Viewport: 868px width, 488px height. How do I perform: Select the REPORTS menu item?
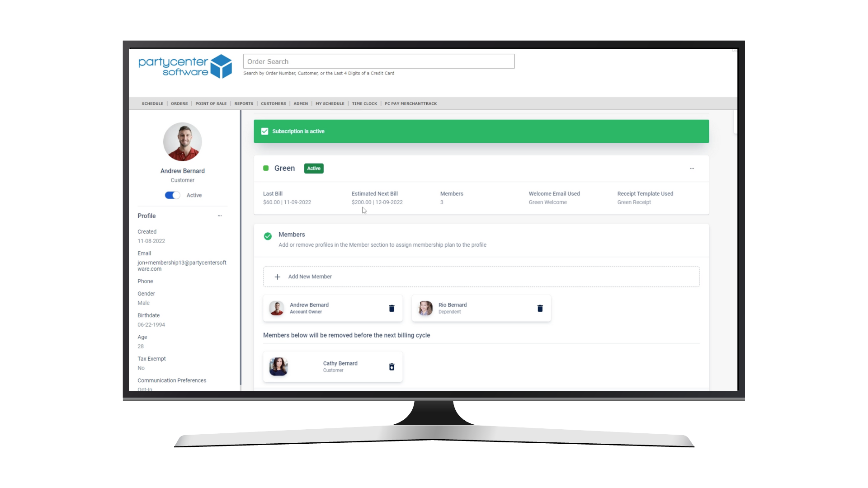[244, 103]
